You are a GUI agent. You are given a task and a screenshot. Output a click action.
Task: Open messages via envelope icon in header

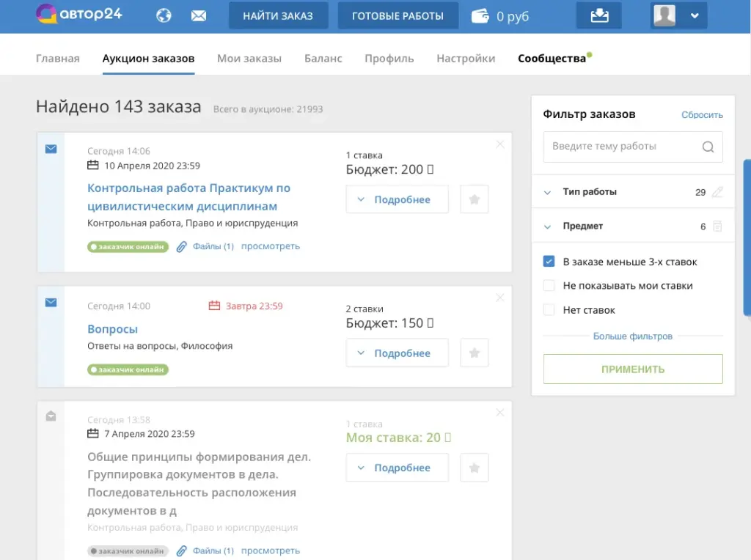(x=198, y=15)
